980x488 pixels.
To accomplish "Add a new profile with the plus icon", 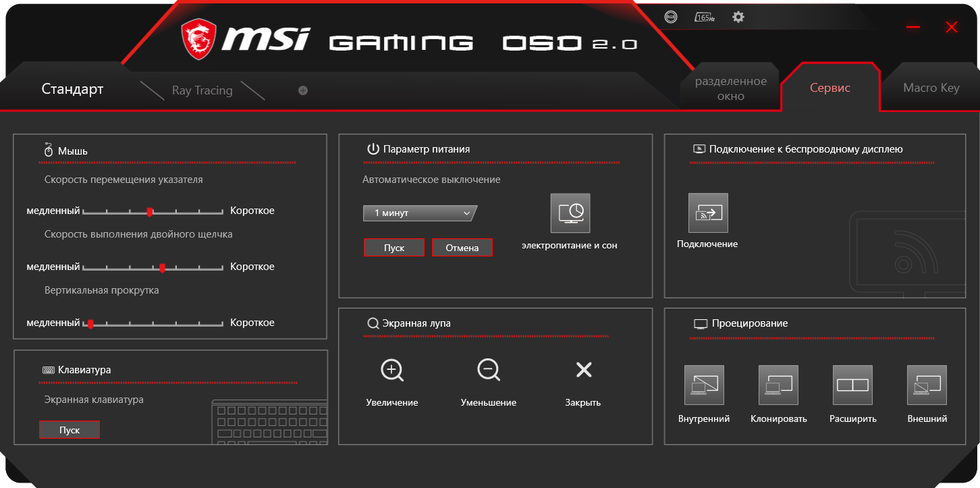I will pos(303,90).
